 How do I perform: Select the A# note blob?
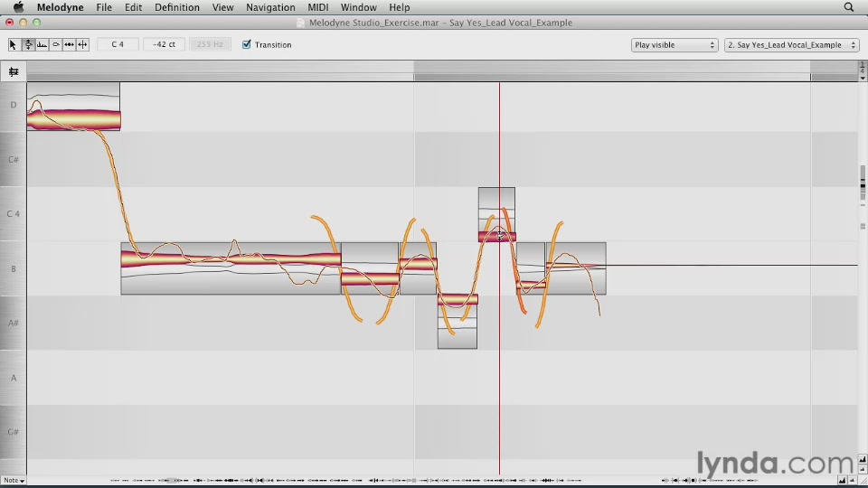point(458,299)
